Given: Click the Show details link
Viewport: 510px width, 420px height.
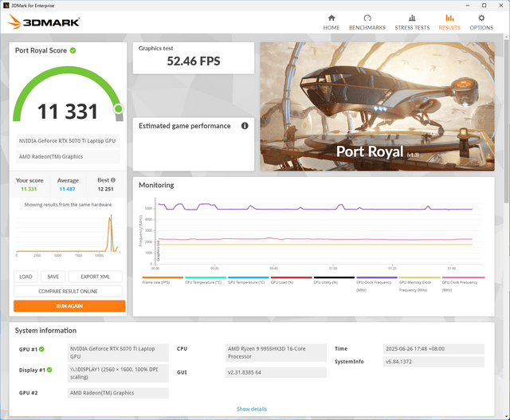Looking at the screenshot, I should coord(252,409).
